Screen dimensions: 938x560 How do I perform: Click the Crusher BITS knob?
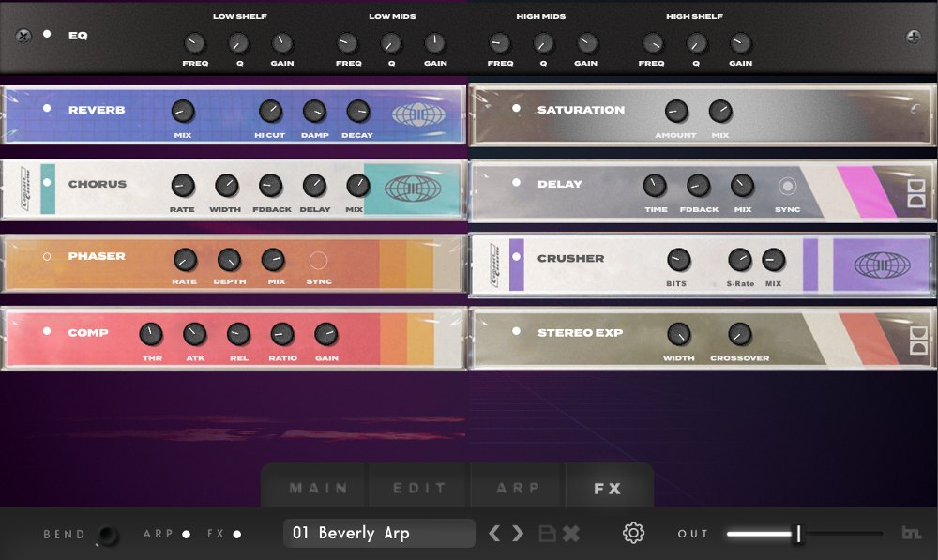pos(677,260)
